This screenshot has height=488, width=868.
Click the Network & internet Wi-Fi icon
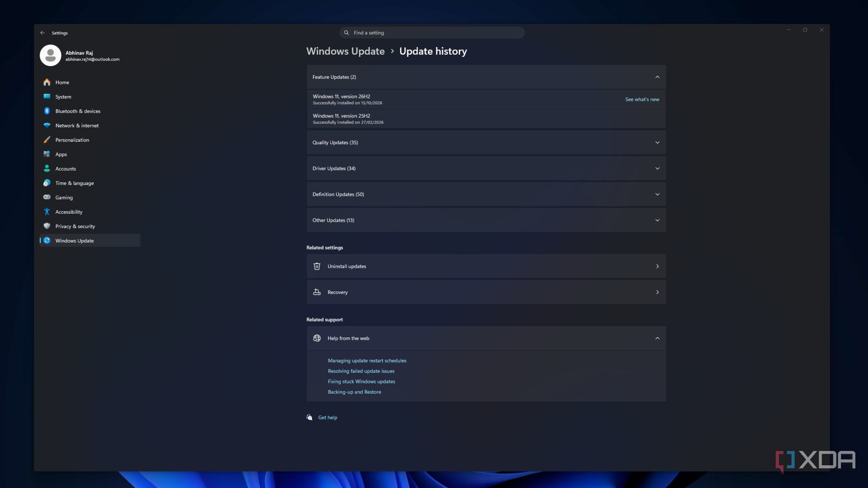pyautogui.click(x=47, y=125)
